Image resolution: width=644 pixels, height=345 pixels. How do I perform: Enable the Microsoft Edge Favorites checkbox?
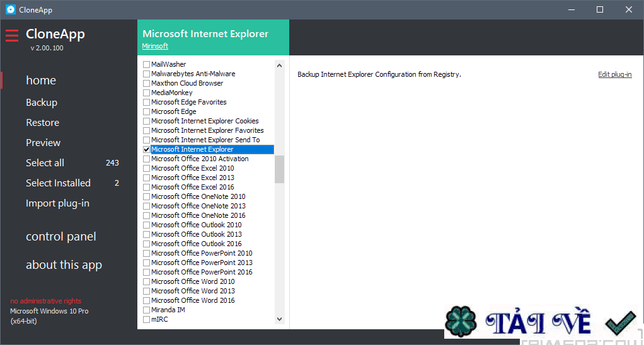click(x=147, y=103)
